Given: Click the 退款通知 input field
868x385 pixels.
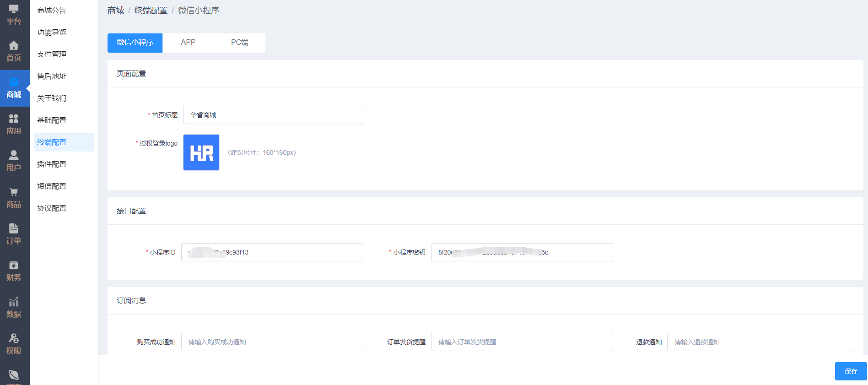Looking at the screenshot, I should click(760, 342).
